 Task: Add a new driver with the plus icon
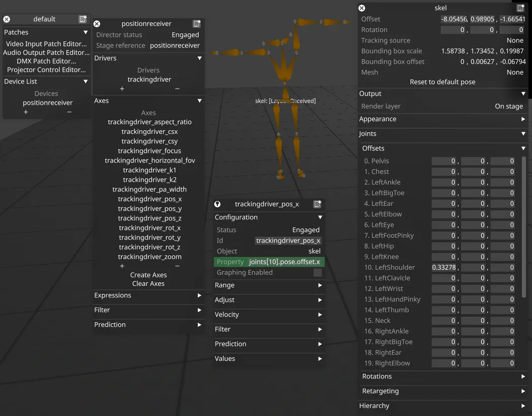[x=122, y=88]
